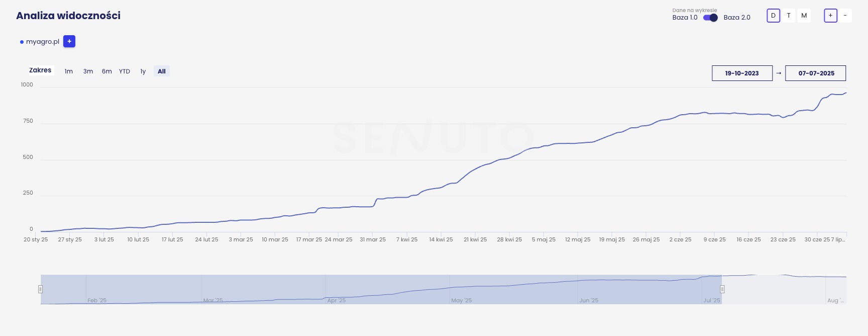Select the 1m range
The image size is (868, 336).
click(x=69, y=71)
